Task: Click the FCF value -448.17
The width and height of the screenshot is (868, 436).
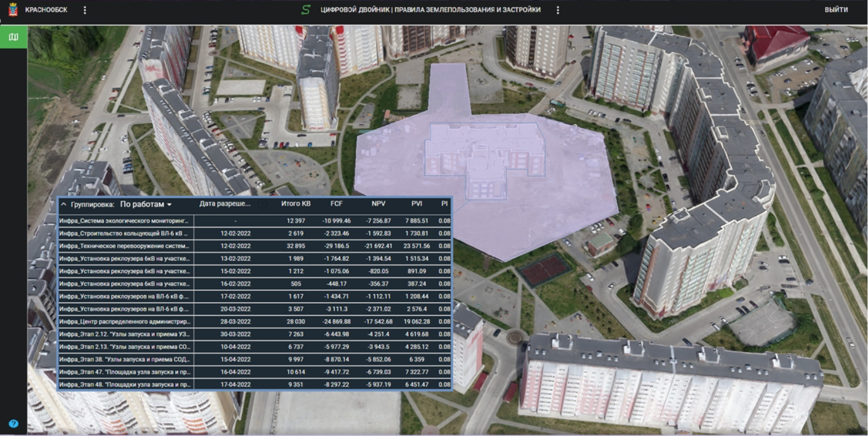Action: (336, 284)
